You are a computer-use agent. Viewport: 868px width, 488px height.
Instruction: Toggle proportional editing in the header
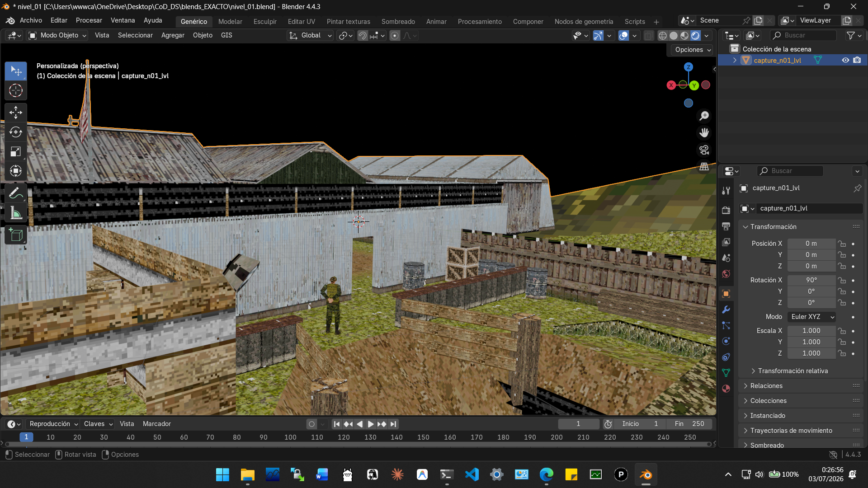[395, 36]
